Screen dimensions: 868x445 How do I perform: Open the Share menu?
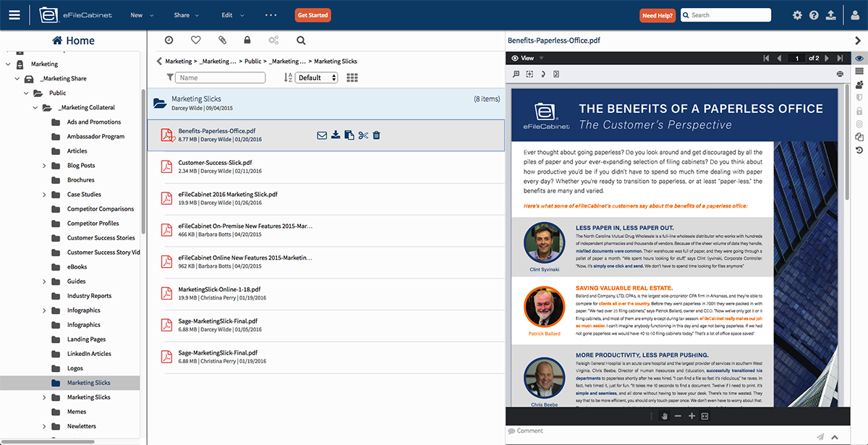click(187, 15)
